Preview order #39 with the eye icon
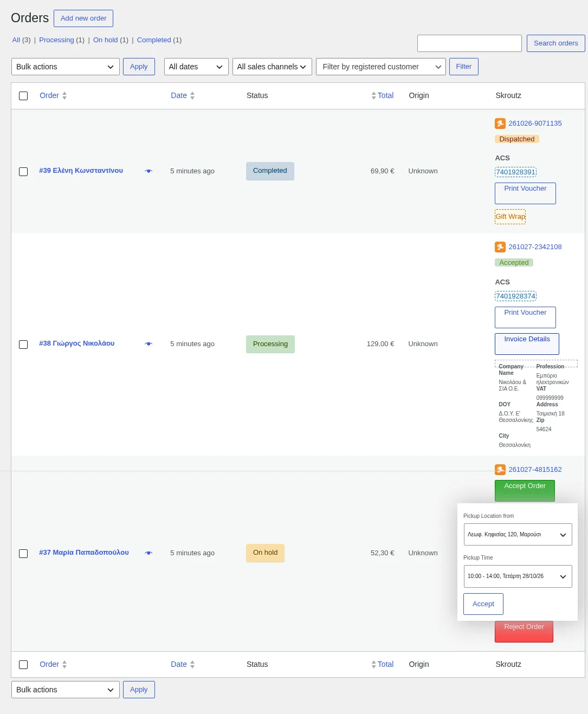588x714 pixels. tap(148, 171)
